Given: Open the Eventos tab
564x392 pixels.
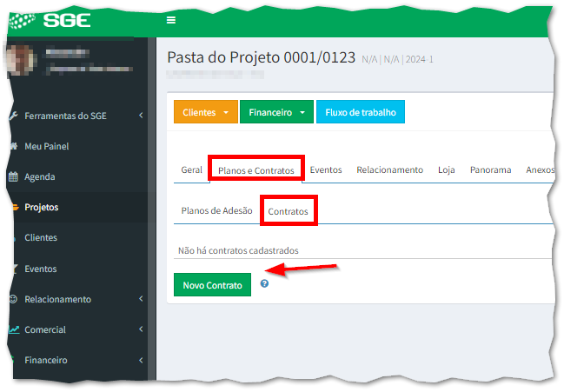Looking at the screenshot, I should pos(326,169).
